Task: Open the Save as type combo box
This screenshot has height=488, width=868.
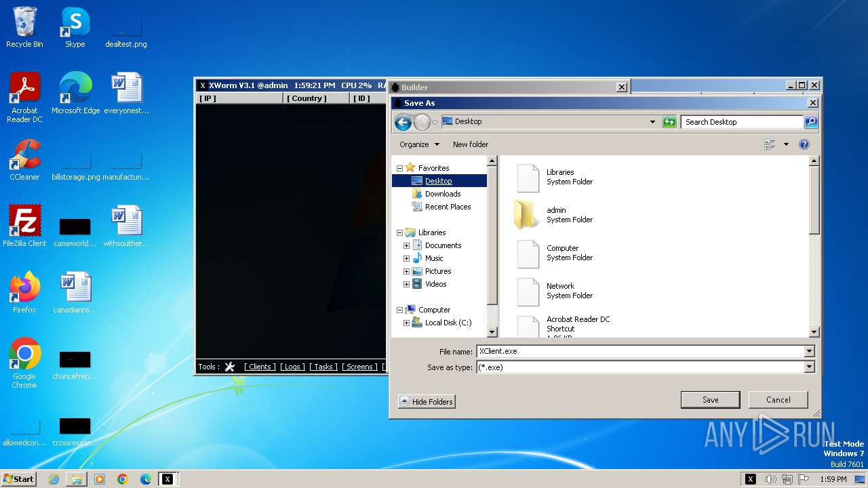Action: [645, 367]
